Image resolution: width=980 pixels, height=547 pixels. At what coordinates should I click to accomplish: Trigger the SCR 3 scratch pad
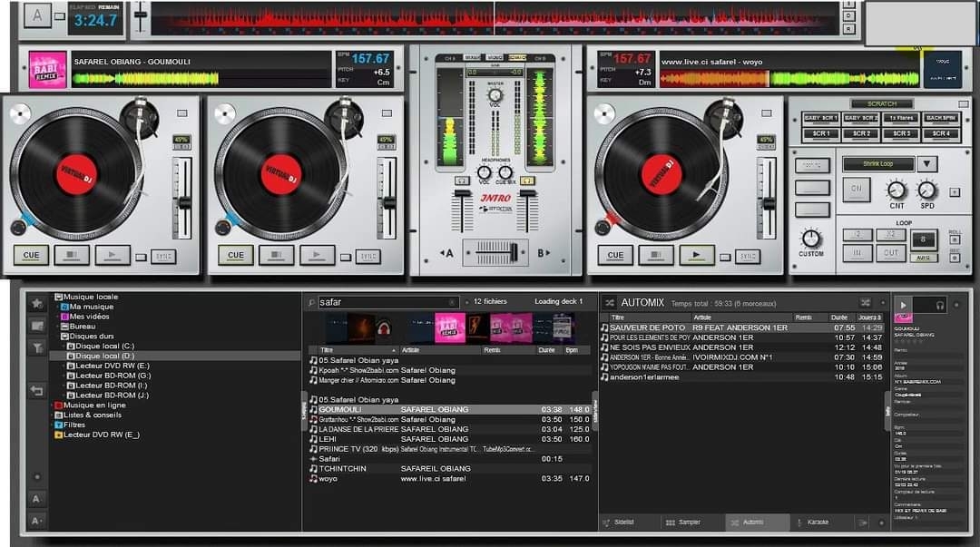(x=901, y=133)
